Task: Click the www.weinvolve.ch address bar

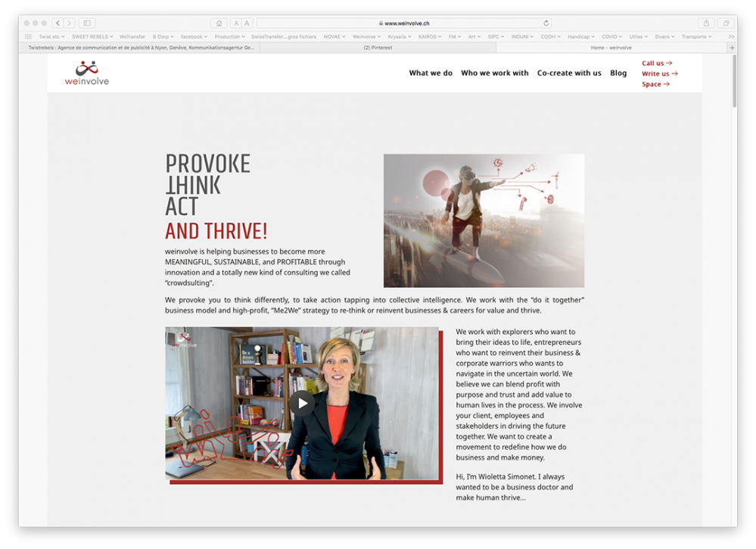Action: 401,23
